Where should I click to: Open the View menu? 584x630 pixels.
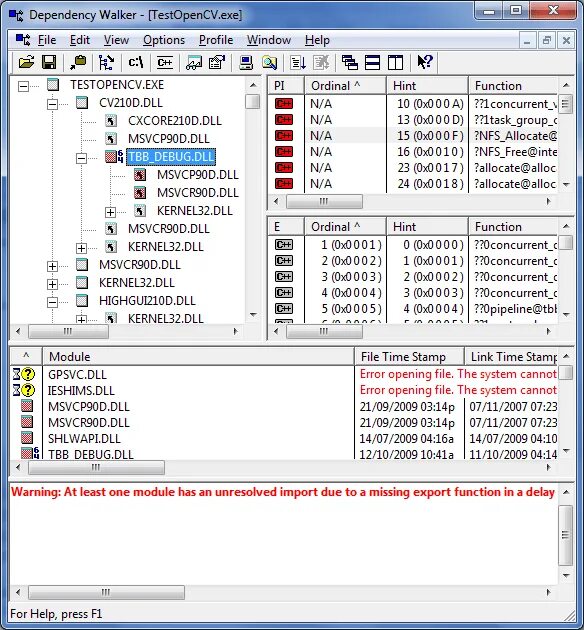116,40
